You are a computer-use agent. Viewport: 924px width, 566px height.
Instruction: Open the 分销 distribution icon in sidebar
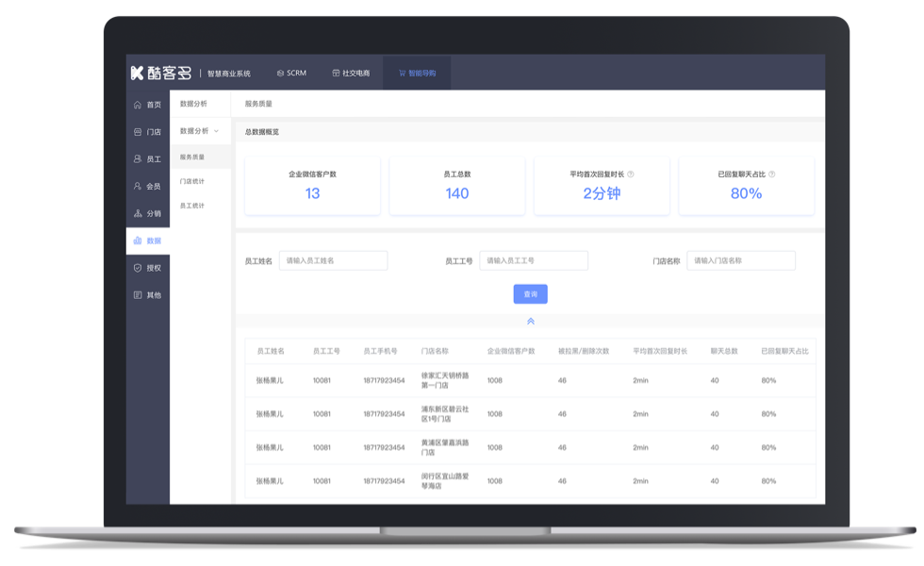(x=138, y=213)
